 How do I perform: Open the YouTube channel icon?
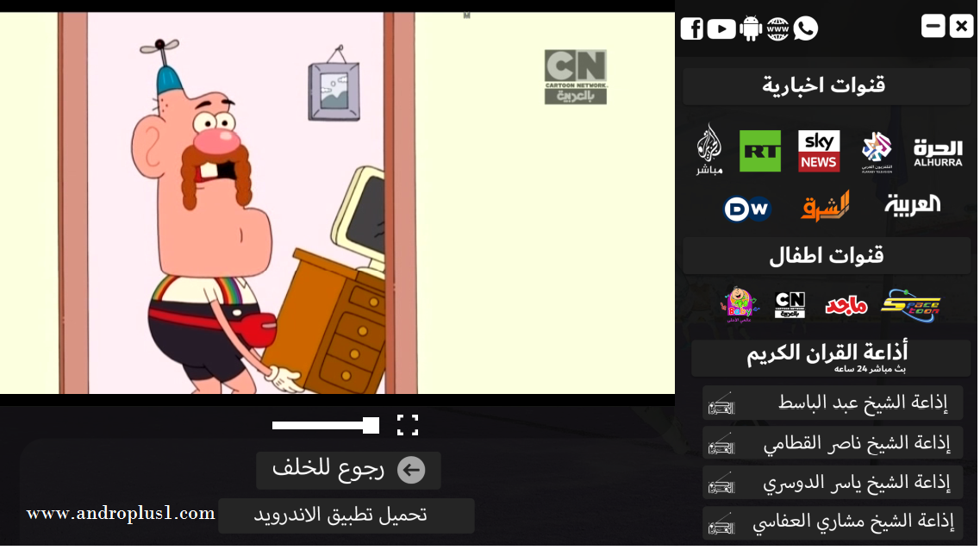(x=721, y=28)
